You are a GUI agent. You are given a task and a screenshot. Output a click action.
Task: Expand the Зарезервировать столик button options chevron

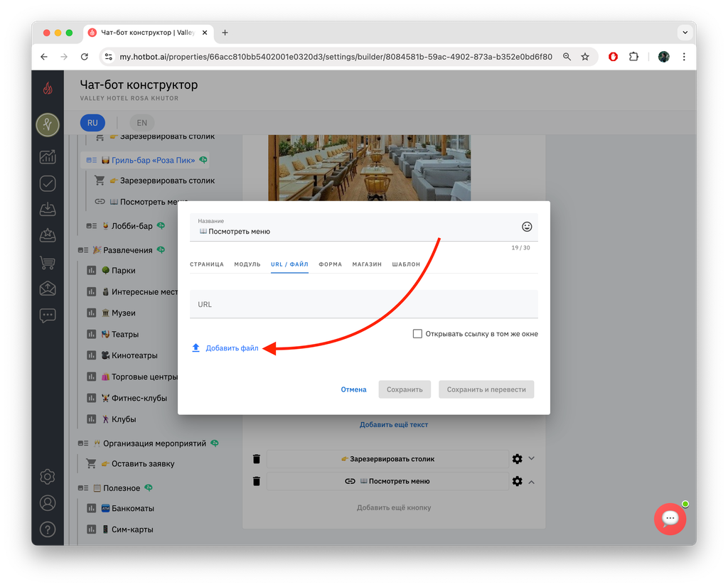tap(532, 458)
